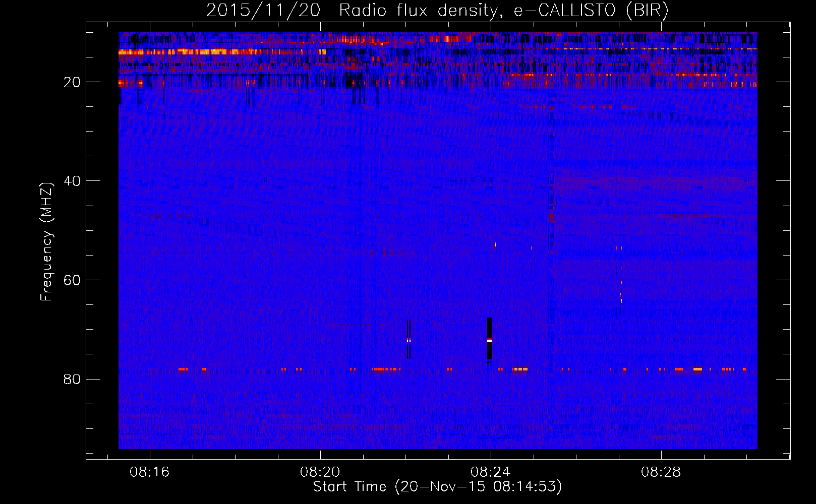
Task: Click the 08:28 time tick label
Action: coord(661,472)
